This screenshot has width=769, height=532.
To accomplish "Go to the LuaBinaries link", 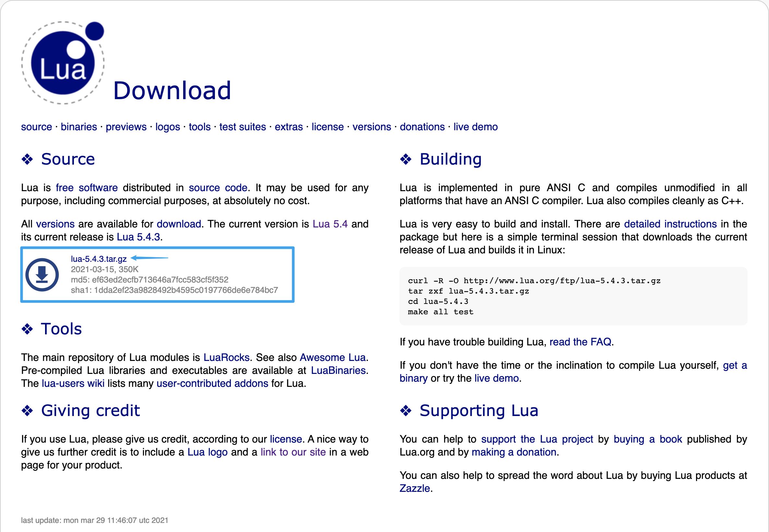I will 338,370.
